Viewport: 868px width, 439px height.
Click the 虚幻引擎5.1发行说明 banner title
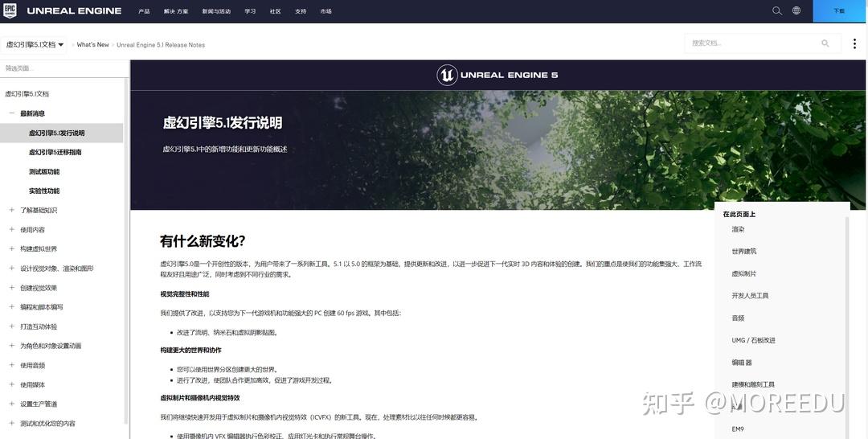point(223,123)
